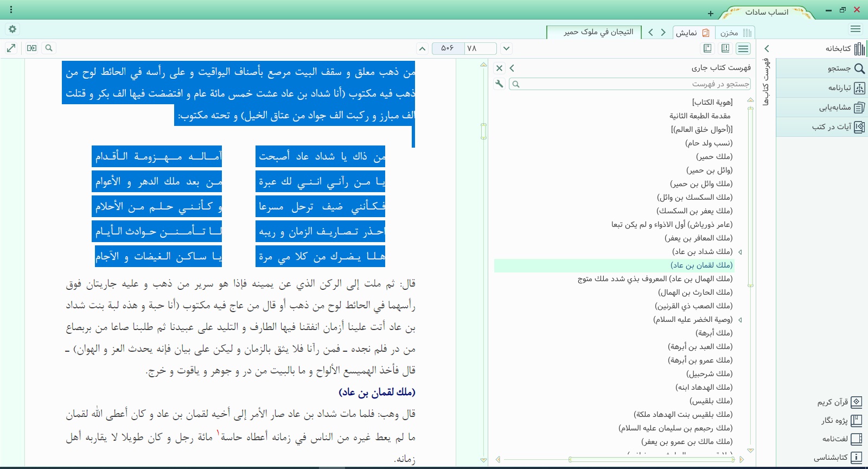Navigate forward with the right arrow near the tabs

[663, 33]
